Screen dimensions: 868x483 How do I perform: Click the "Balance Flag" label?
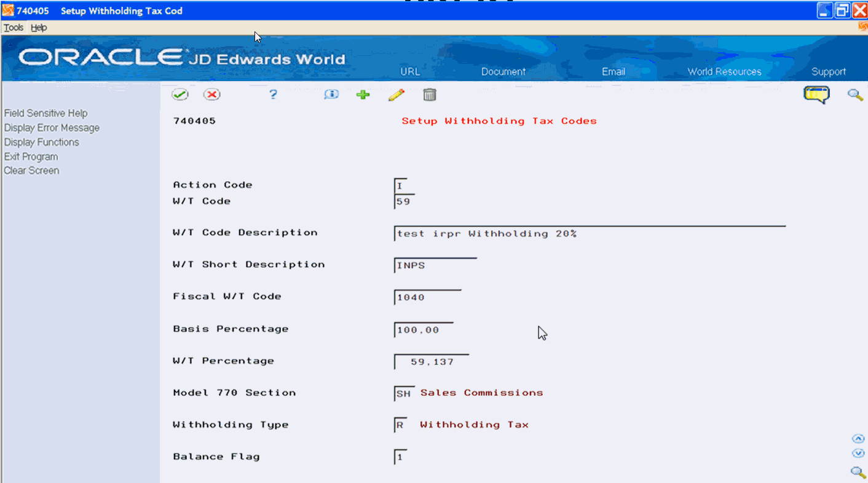click(x=216, y=457)
